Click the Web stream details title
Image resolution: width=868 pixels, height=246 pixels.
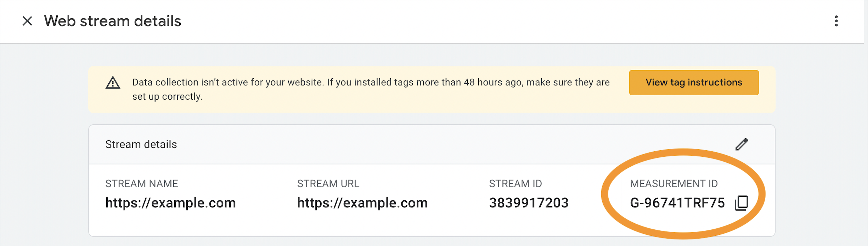click(x=113, y=21)
